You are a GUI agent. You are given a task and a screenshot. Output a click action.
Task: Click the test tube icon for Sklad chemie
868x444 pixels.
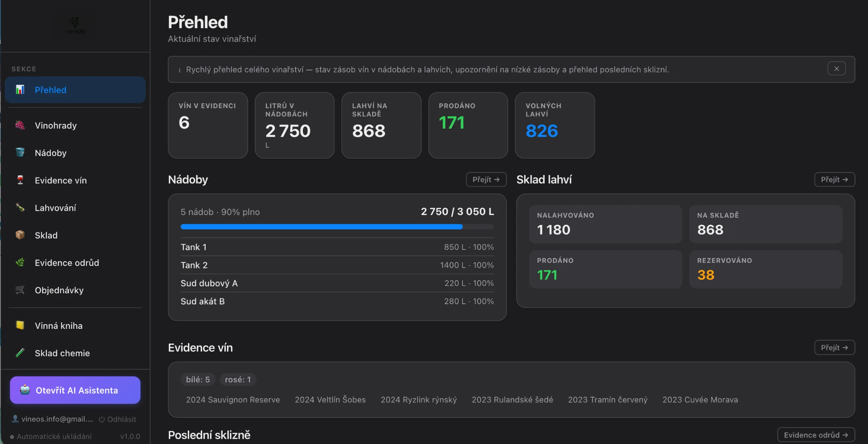(20, 353)
